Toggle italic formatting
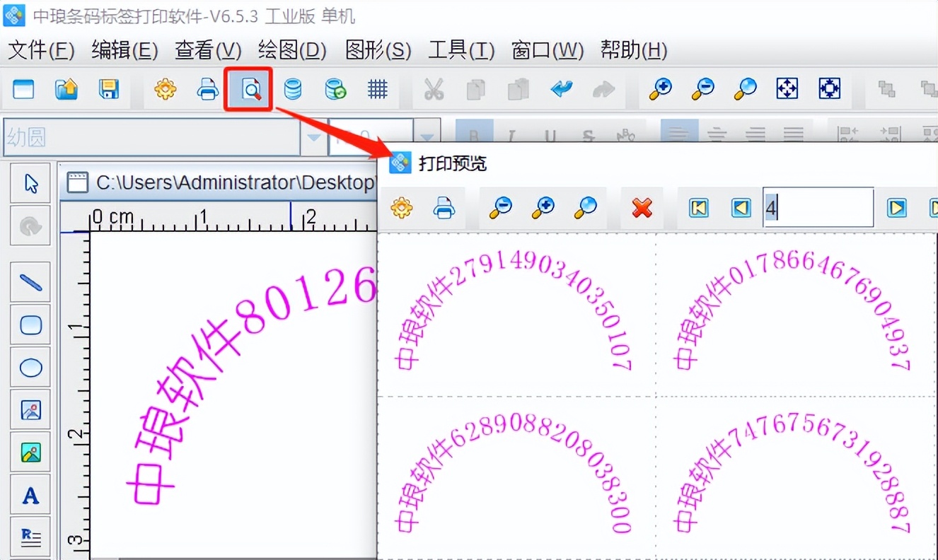Viewport: 938px width, 560px height. [x=512, y=134]
